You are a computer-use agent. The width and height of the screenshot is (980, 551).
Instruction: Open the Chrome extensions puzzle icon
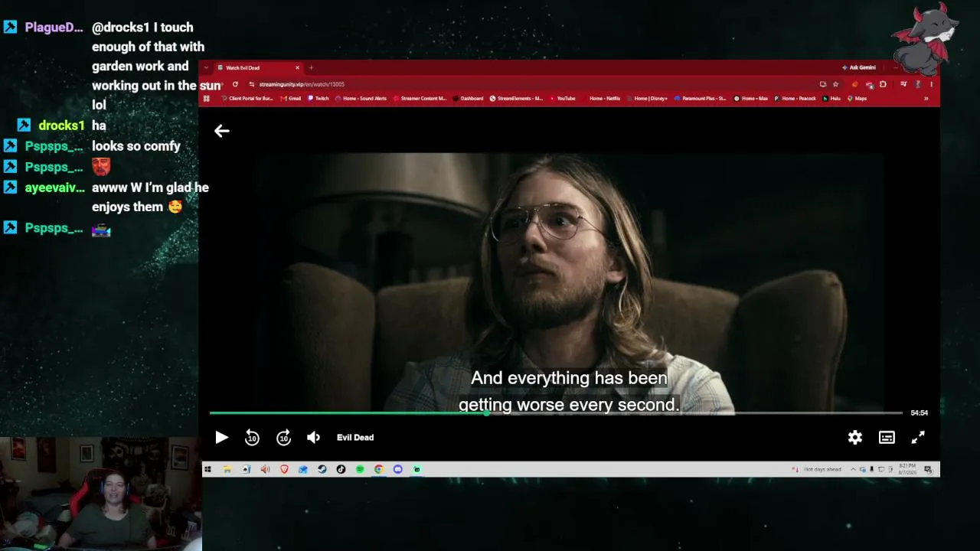tap(883, 84)
